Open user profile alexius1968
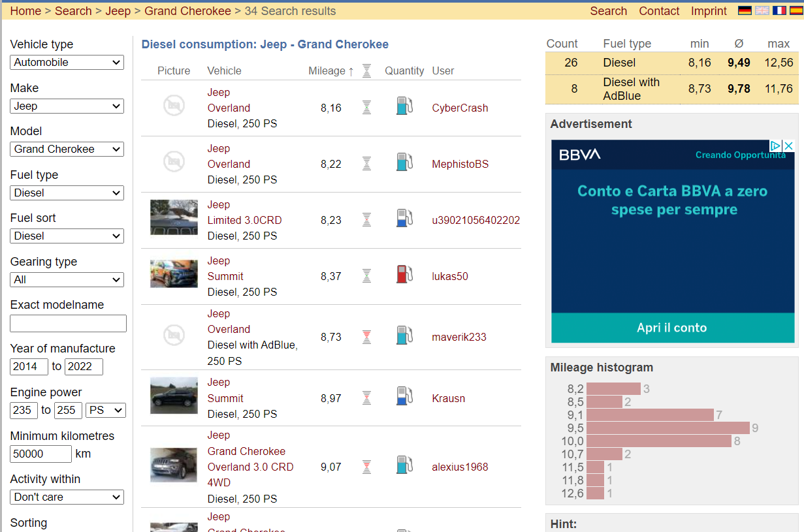 (460, 467)
